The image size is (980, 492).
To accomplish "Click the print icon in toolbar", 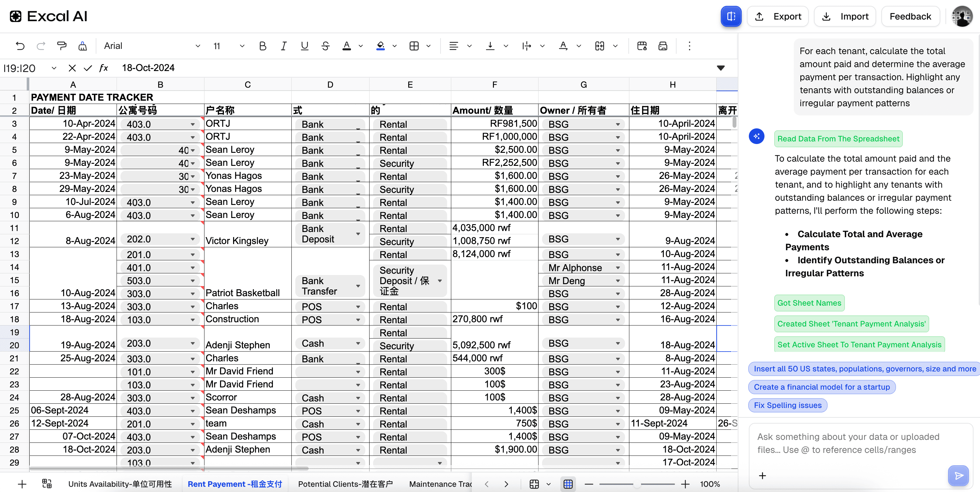I will tap(663, 46).
